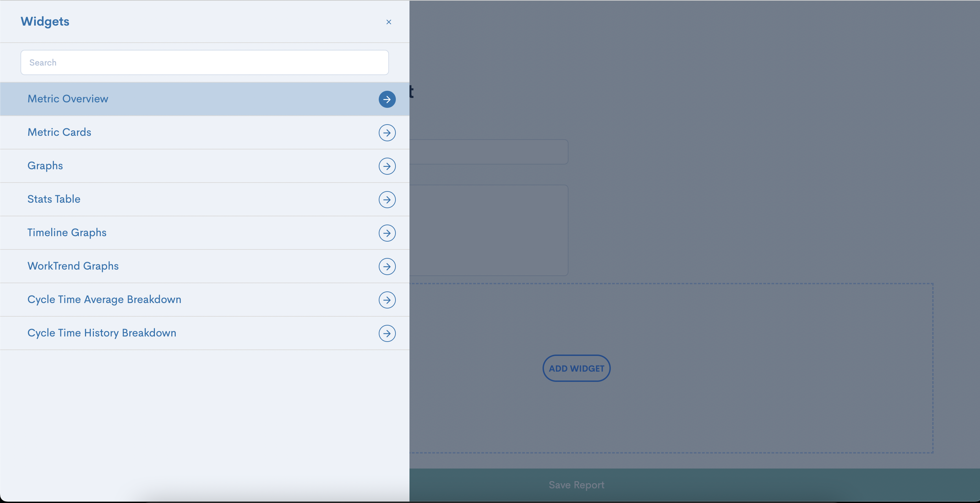The height and width of the screenshot is (503, 980).
Task: Select Timeline Graphs from the list
Action: 67,232
